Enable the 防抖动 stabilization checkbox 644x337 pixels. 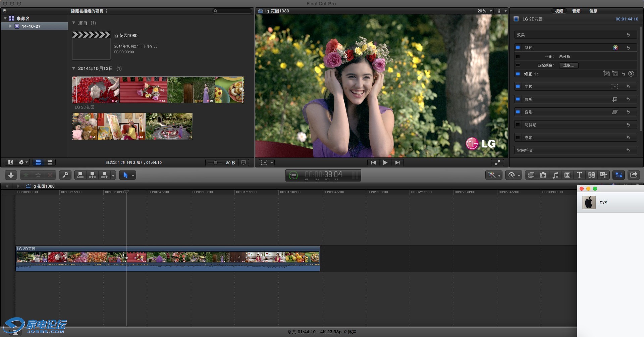tap(518, 125)
